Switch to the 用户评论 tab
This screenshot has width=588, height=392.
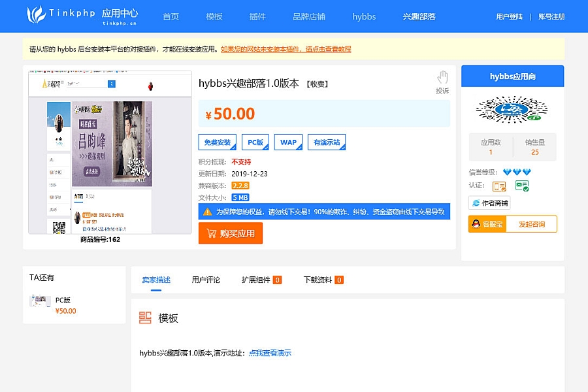[x=206, y=280]
